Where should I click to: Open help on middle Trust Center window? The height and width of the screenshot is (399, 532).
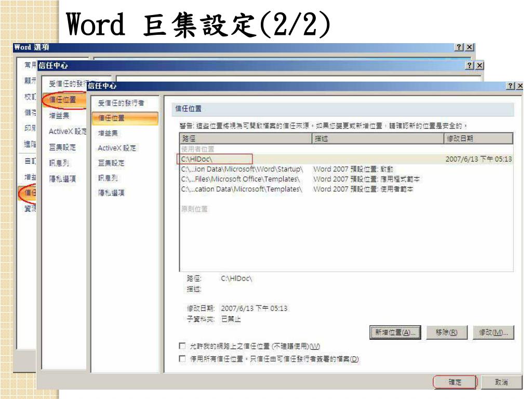[469, 65]
